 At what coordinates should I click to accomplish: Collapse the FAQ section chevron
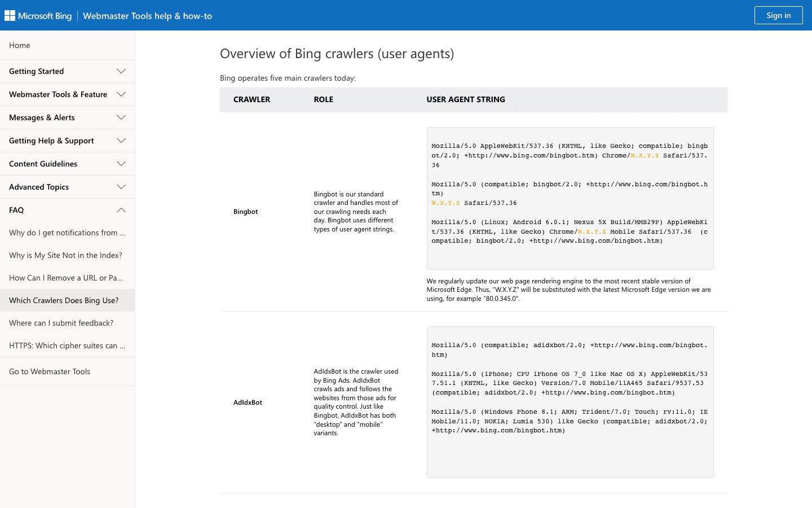point(121,210)
